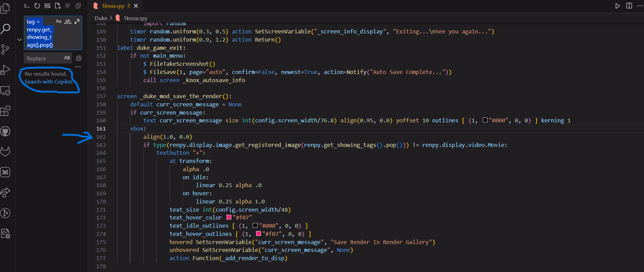The width and height of the screenshot is (644, 272).
Task: Open Run and Debug view
Action: coord(5,70)
